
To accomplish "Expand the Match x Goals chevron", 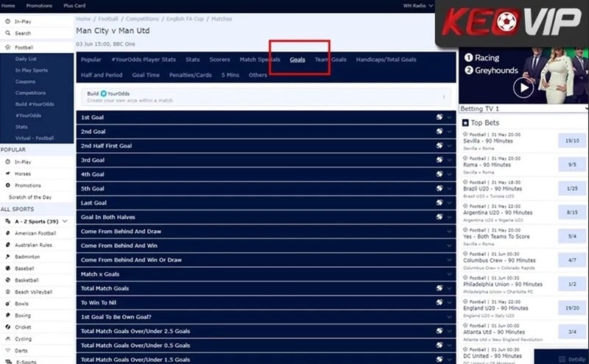I will coord(449,274).
